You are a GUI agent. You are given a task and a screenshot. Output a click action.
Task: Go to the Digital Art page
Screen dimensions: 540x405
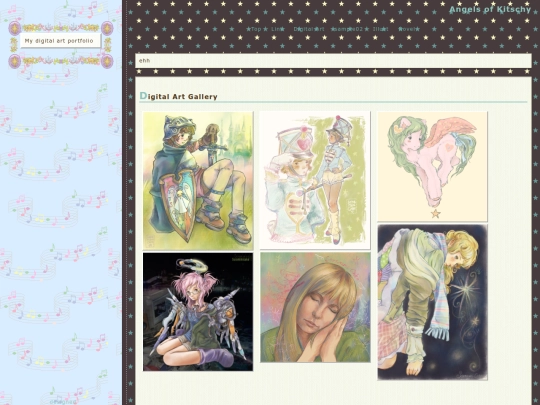pos(309,29)
